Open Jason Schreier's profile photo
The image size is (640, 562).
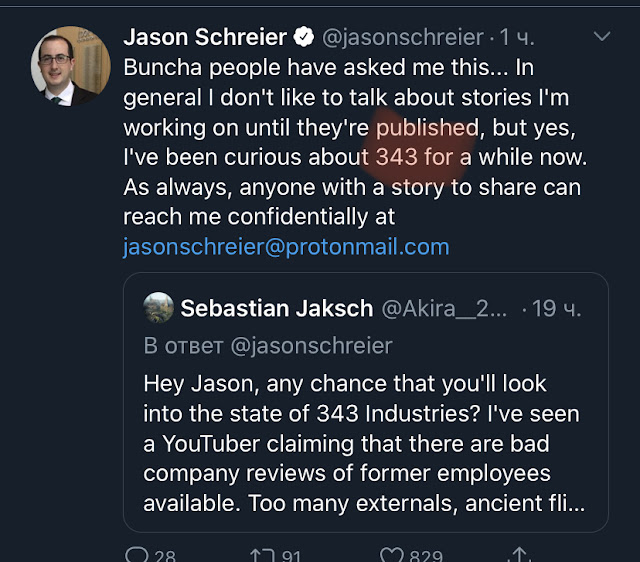click(x=66, y=66)
